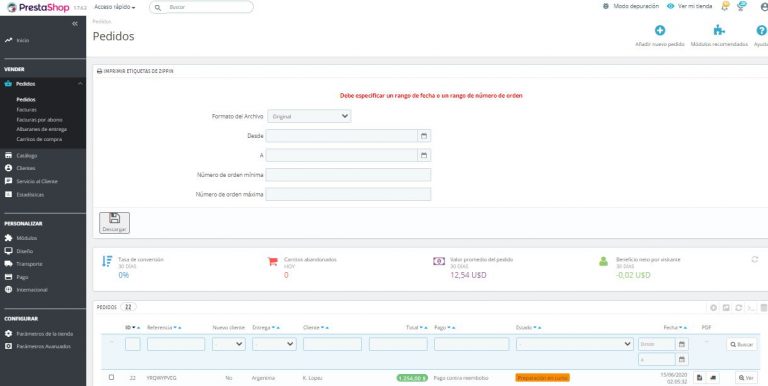
Task: Click the trophy icon in header
Action: point(742,6)
